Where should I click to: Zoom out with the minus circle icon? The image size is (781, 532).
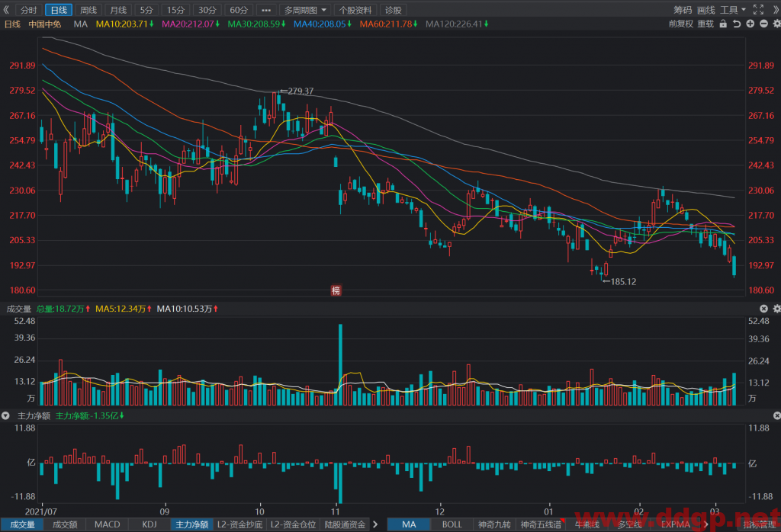(763, 24)
